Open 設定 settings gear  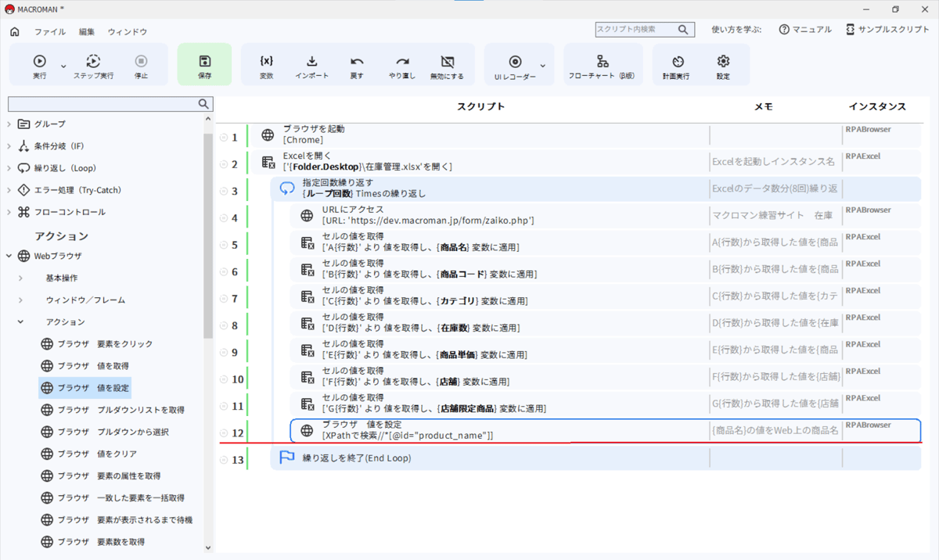tap(723, 62)
